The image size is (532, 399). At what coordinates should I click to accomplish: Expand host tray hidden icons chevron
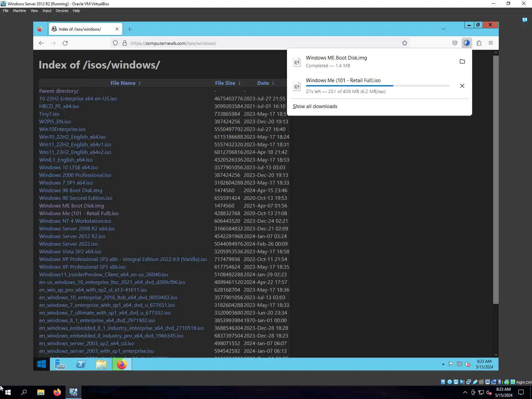[465, 393]
